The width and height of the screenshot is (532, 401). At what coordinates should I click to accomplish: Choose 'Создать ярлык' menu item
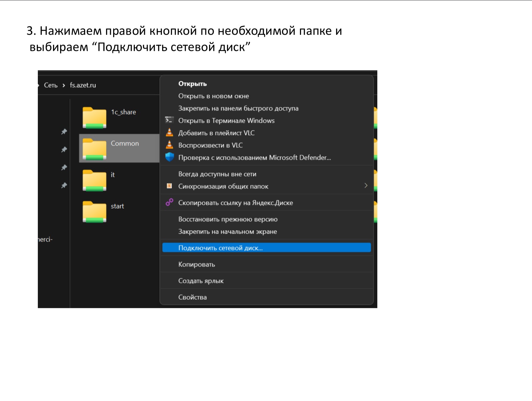point(201,281)
